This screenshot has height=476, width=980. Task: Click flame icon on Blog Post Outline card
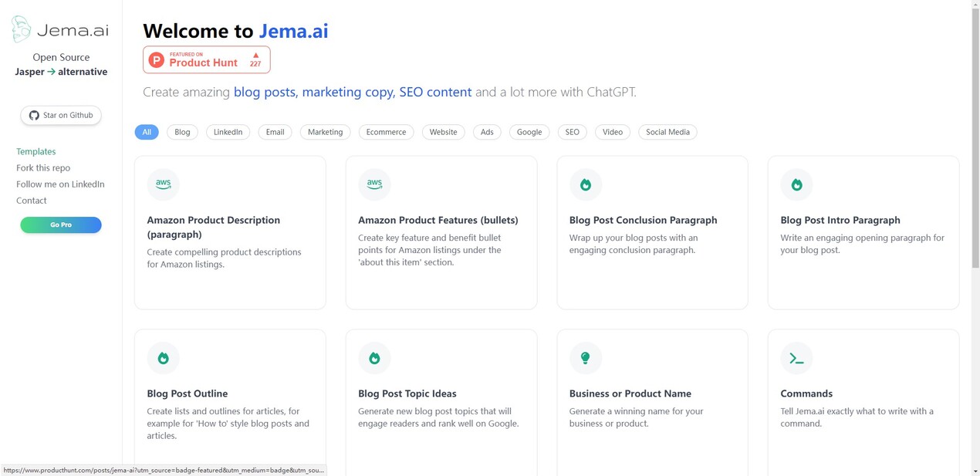[x=163, y=358]
